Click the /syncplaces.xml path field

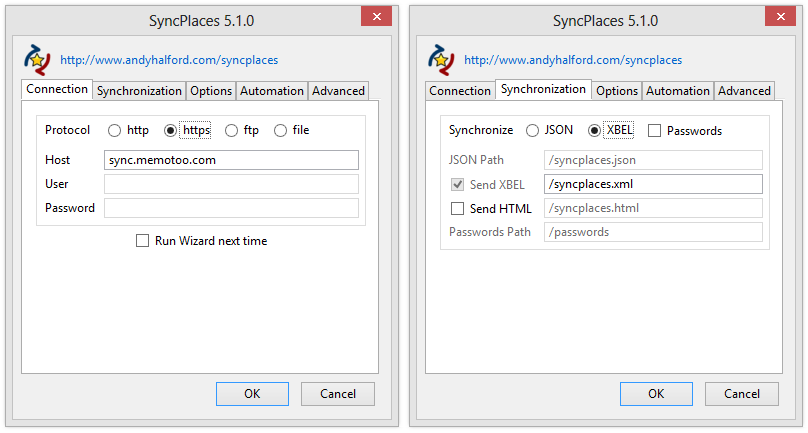tap(653, 184)
